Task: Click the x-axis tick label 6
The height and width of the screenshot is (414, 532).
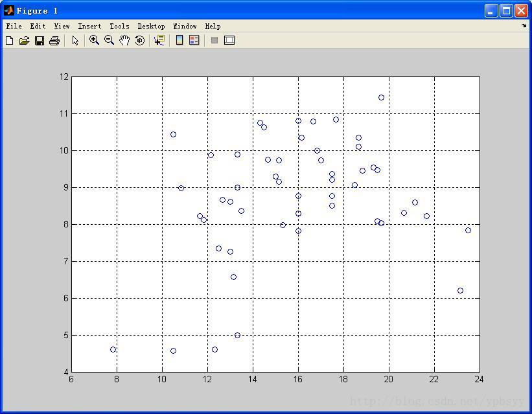Action: (x=71, y=380)
